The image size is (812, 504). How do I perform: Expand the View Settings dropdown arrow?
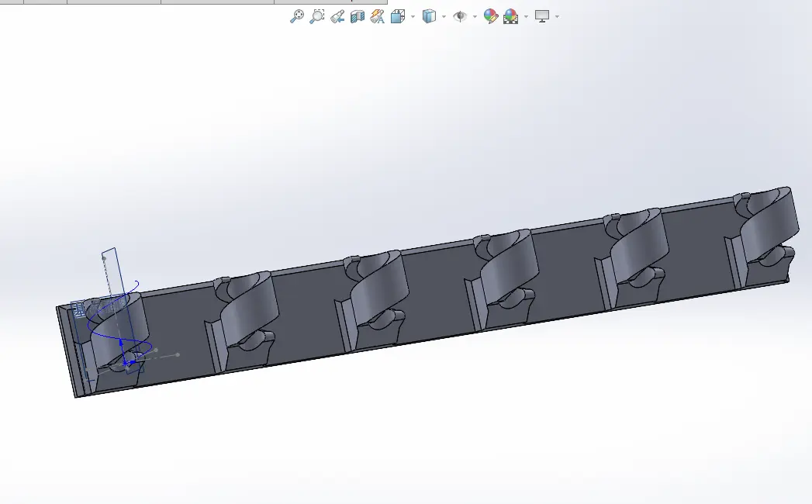click(557, 16)
